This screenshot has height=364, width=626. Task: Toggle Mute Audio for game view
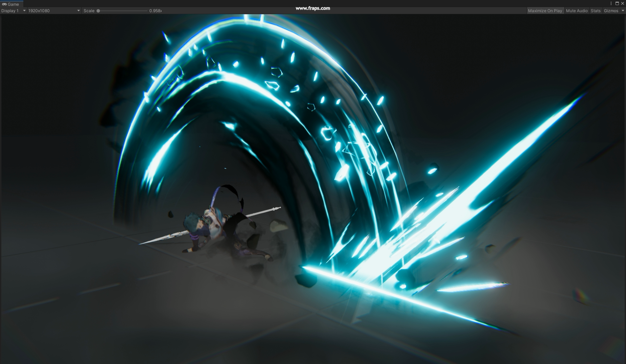tap(577, 11)
